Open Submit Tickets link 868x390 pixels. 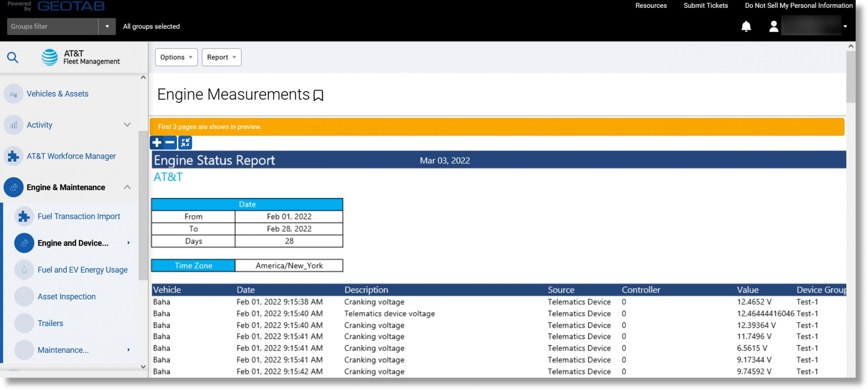pyautogui.click(x=705, y=5)
